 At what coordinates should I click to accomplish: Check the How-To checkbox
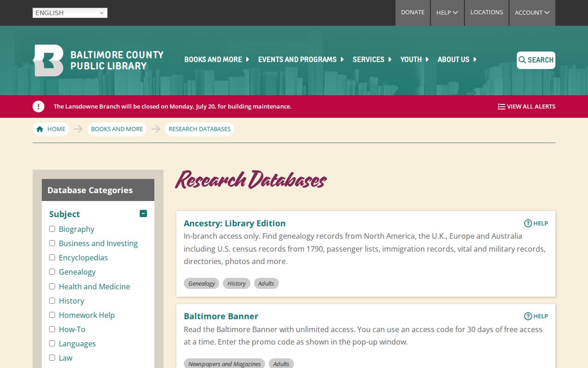tap(52, 329)
